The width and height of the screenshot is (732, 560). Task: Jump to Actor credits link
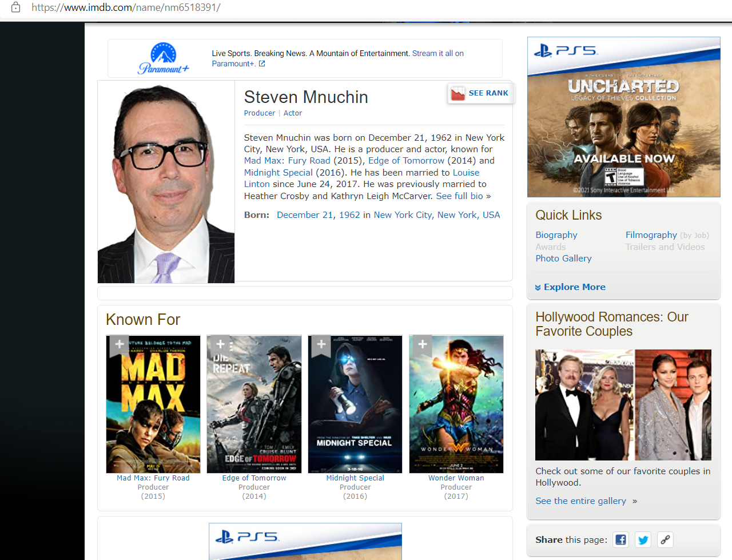pyautogui.click(x=293, y=113)
